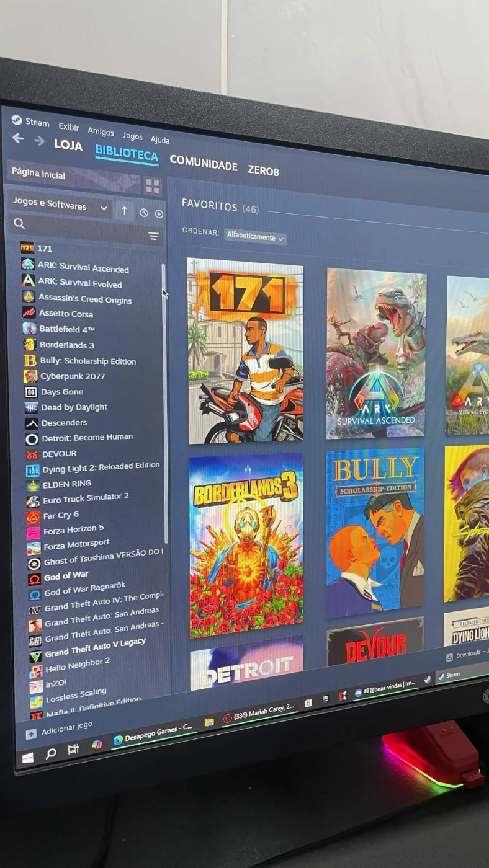Click the sort ascending arrow icon
This screenshot has height=868, width=489.
[124, 211]
